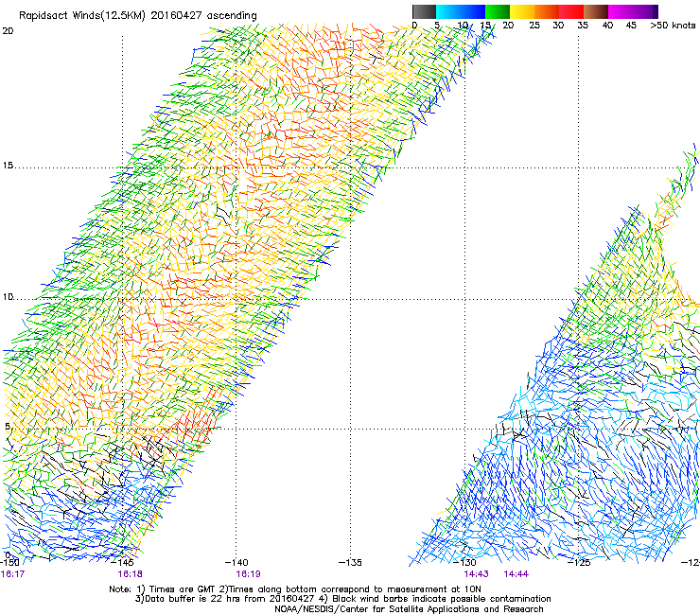Click the yellow 20-25 knots legend segment
The image size is (700, 615).
tap(522, 11)
